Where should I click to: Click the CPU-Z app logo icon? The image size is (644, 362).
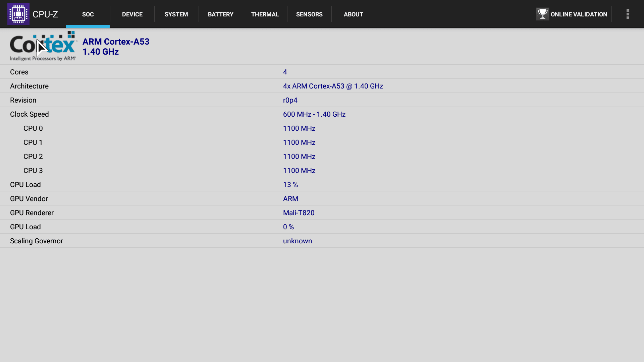coord(18,14)
